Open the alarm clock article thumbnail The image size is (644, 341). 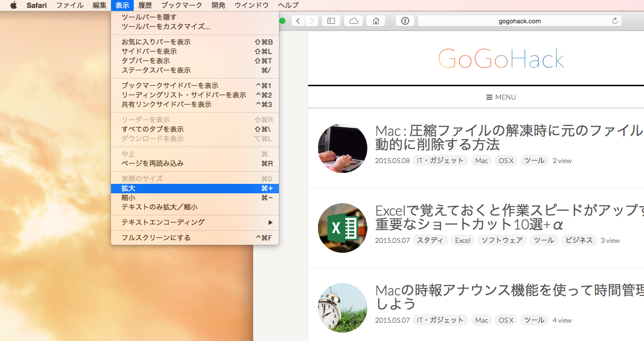point(342,308)
